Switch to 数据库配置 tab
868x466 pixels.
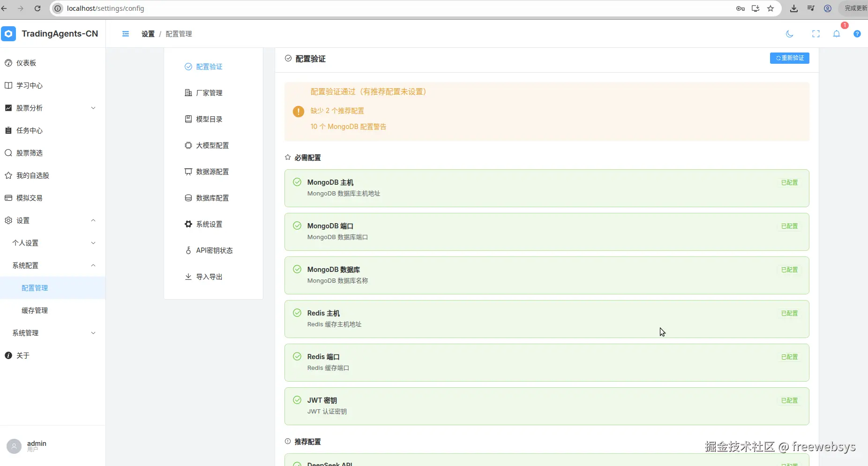[213, 198]
